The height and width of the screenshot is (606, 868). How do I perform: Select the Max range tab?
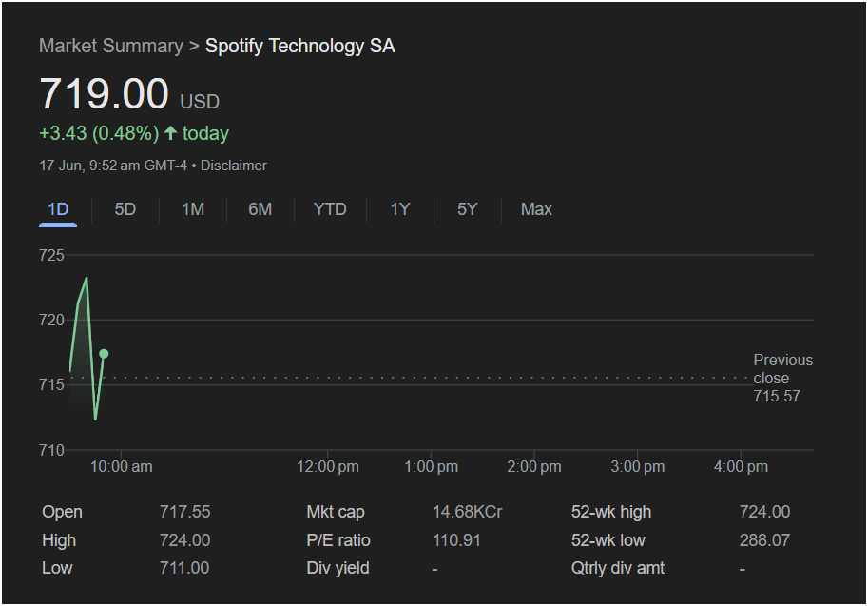(536, 209)
